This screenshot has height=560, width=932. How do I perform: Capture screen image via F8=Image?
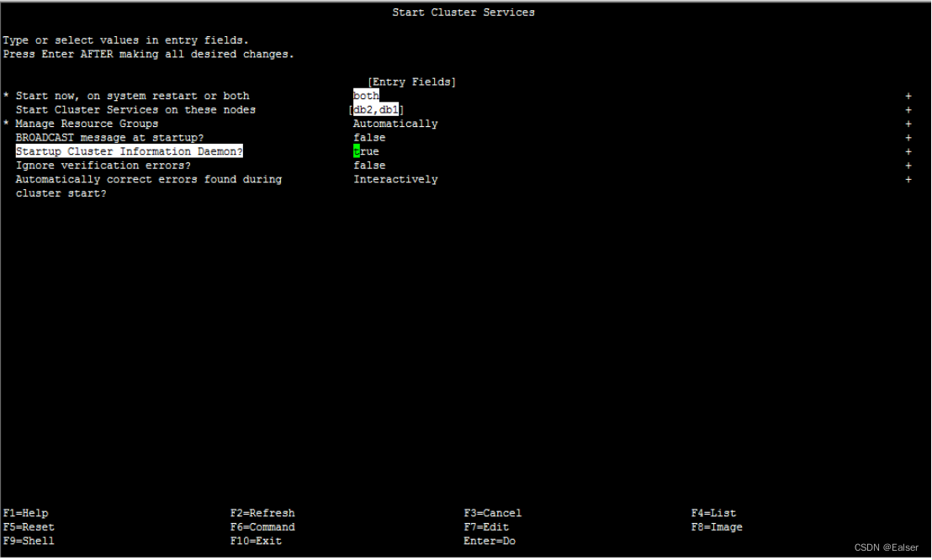(715, 526)
